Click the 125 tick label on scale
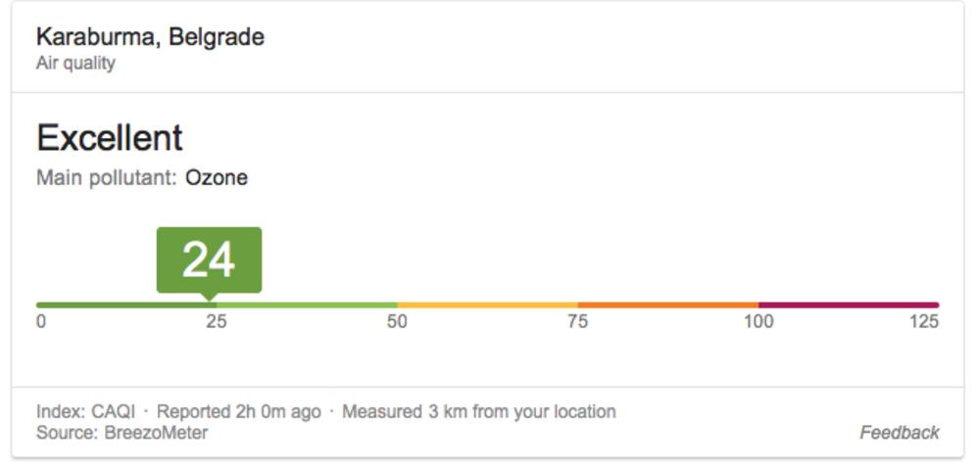This screenshot has height=469, width=980. tap(924, 322)
